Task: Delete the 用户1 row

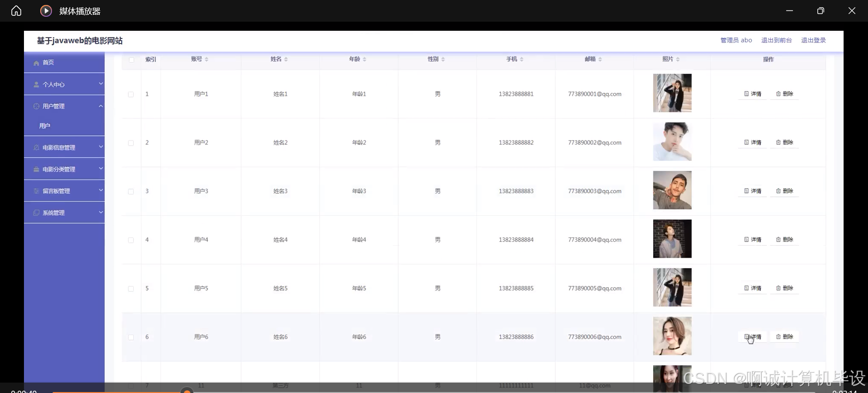Action: tap(784, 94)
